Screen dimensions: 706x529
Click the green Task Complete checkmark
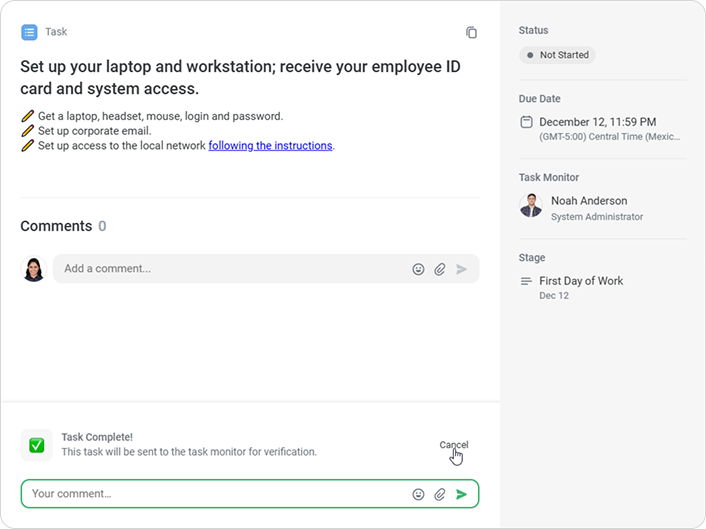point(37,445)
